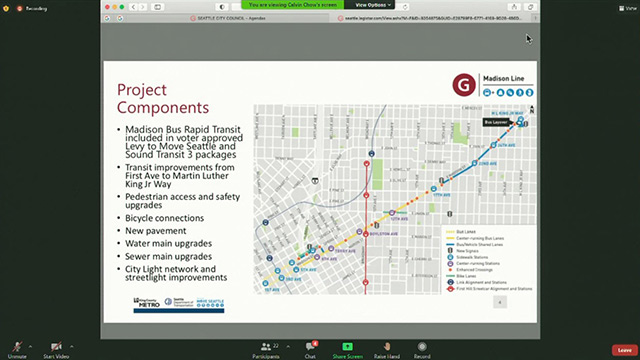The image size is (640, 360).
Task: Reload the page in Safari
Action: [x=405, y=7]
